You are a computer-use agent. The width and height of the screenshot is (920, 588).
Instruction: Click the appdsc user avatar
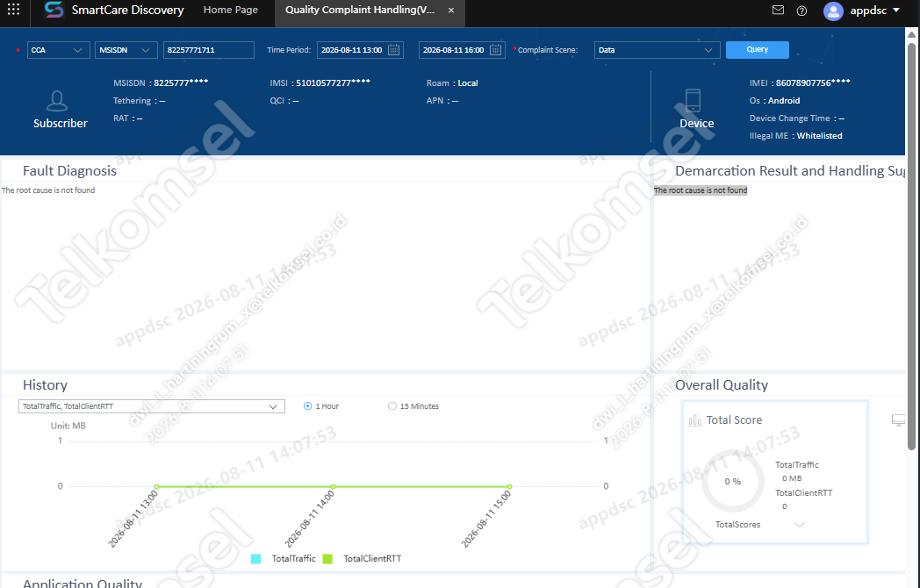tap(833, 11)
